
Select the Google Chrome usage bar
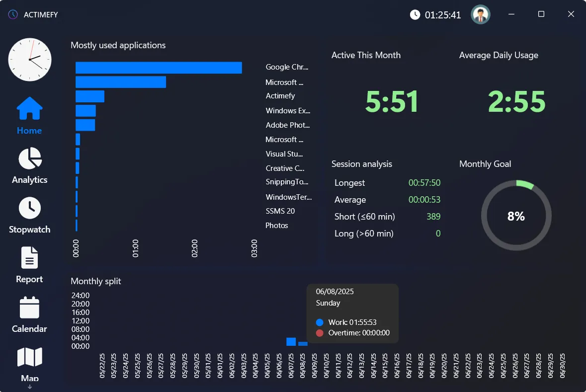tap(158, 67)
